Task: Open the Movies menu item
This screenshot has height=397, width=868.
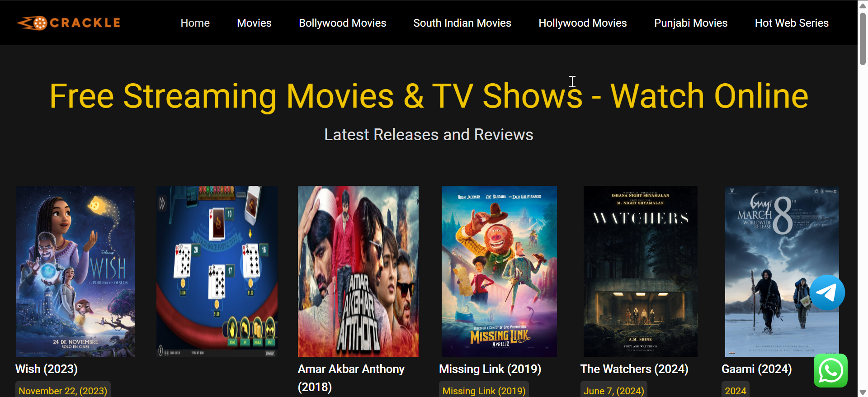Action: pos(254,23)
